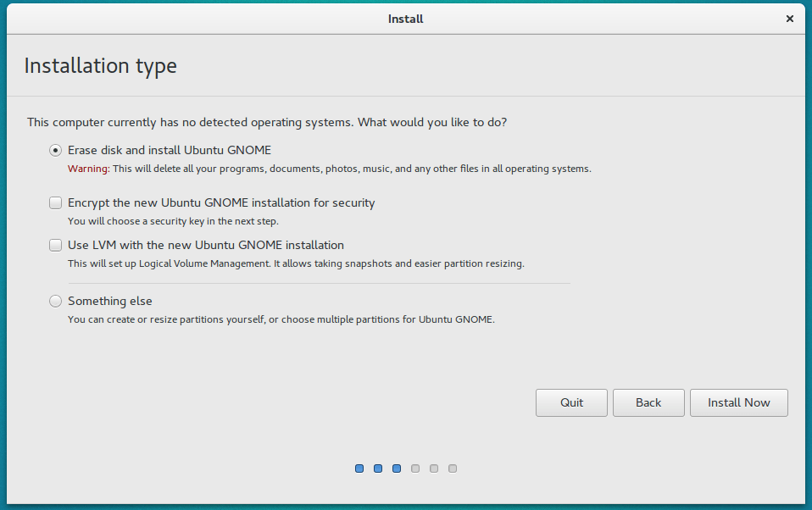Close the Install window with X

(790, 19)
